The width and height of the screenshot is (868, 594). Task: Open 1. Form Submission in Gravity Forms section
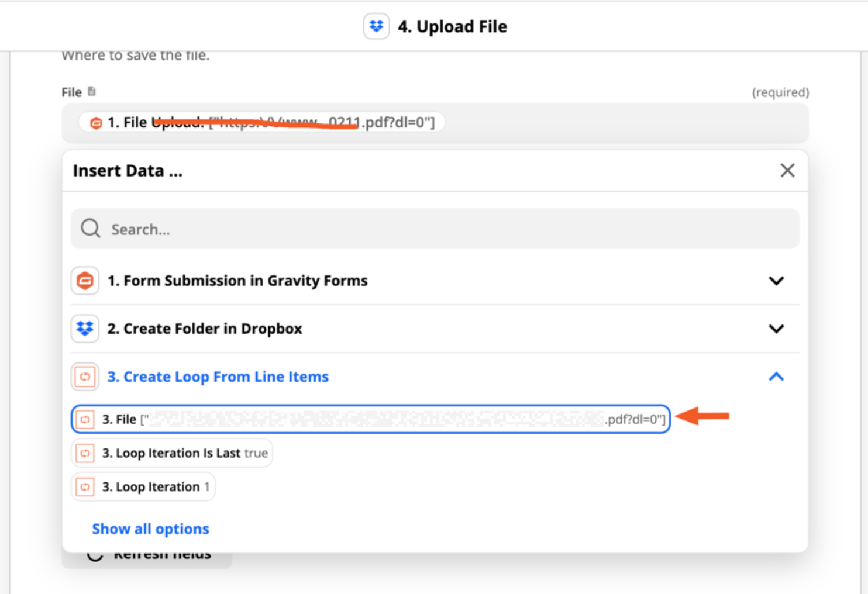[435, 281]
